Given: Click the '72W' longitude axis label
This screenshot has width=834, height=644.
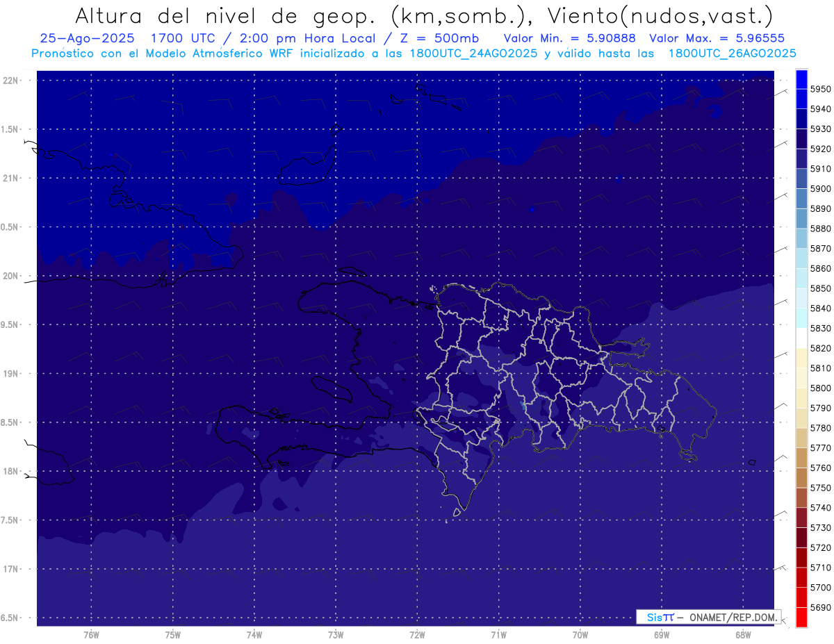Looking at the screenshot, I should 418,634.
